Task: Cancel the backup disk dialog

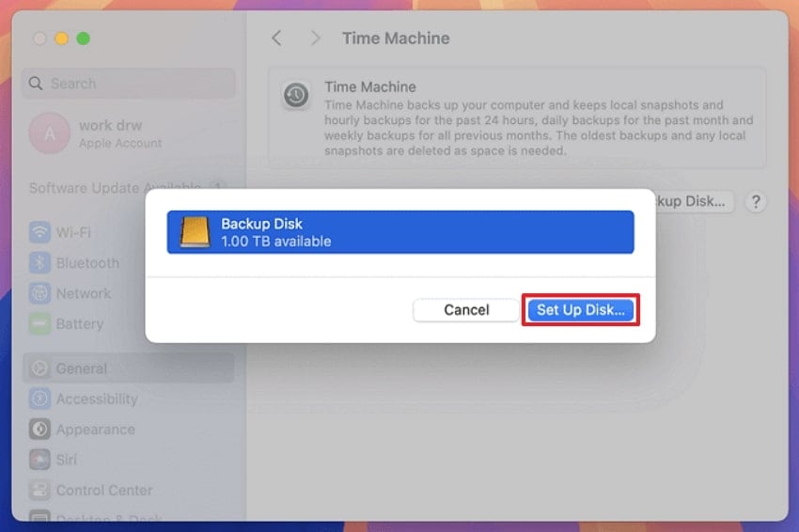Action: [x=465, y=310]
